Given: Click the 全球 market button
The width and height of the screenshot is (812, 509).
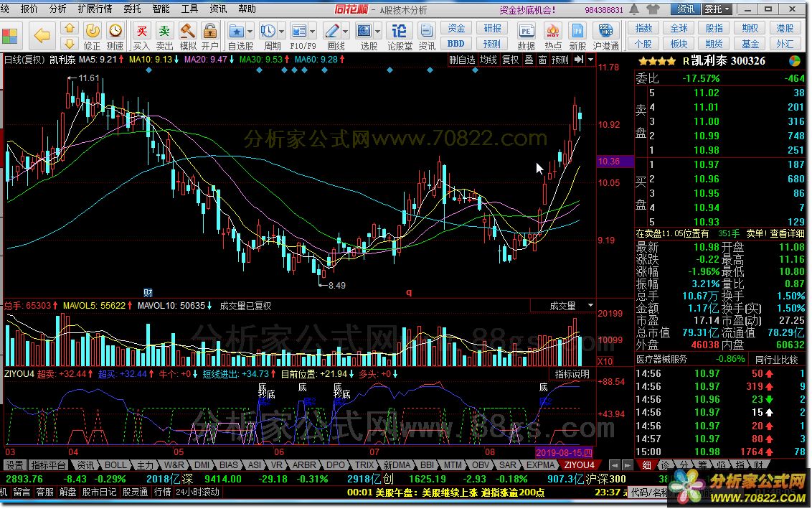Looking at the screenshot, I should [679, 28].
